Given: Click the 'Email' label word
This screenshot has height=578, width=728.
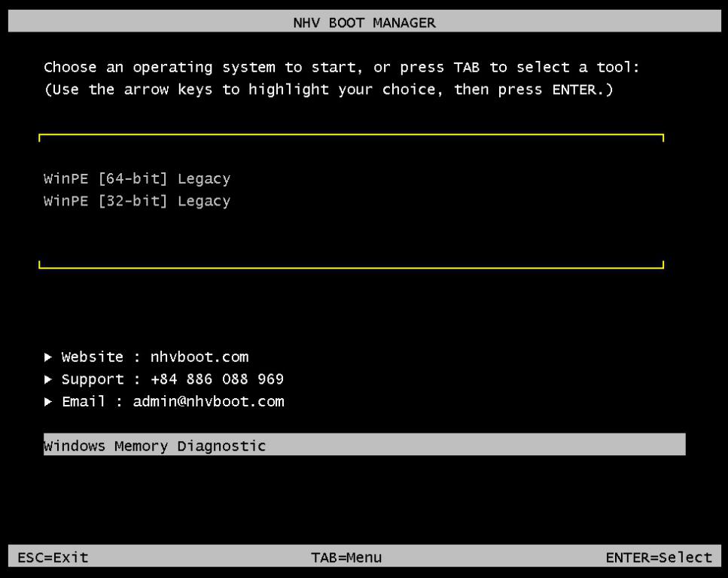Looking at the screenshot, I should click(x=84, y=402).
